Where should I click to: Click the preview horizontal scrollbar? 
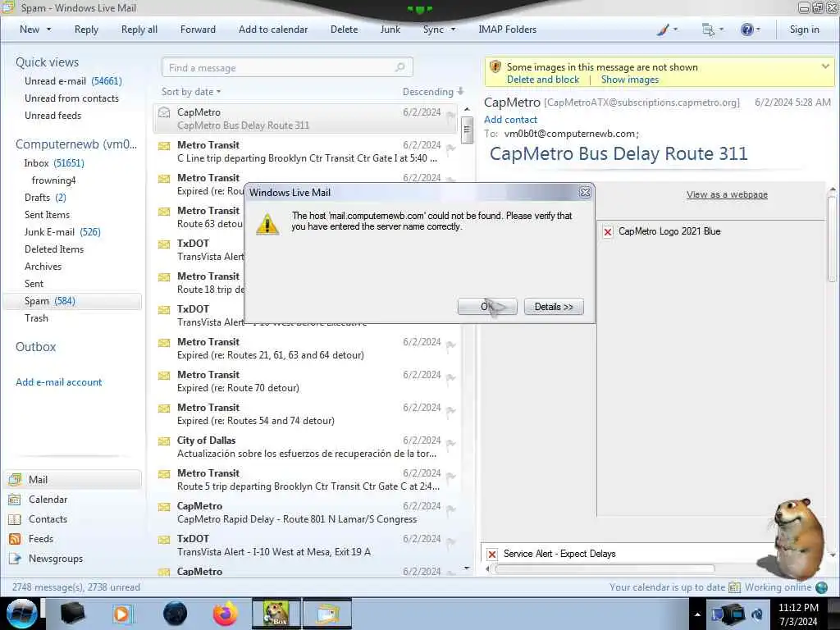pos(605,568)
